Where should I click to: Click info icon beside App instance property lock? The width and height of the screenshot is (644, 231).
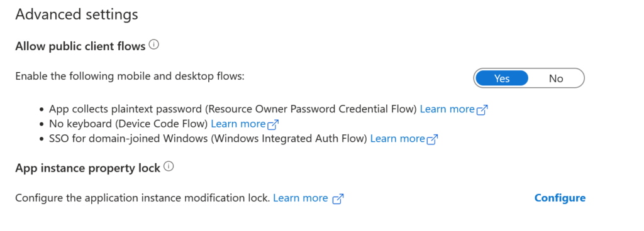[x=169, y=167]
